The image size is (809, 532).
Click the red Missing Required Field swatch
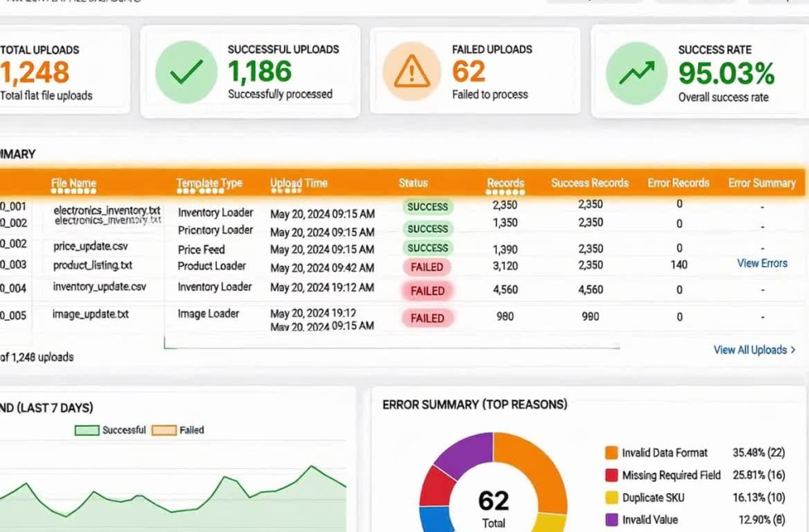click(x=612, y=475)
